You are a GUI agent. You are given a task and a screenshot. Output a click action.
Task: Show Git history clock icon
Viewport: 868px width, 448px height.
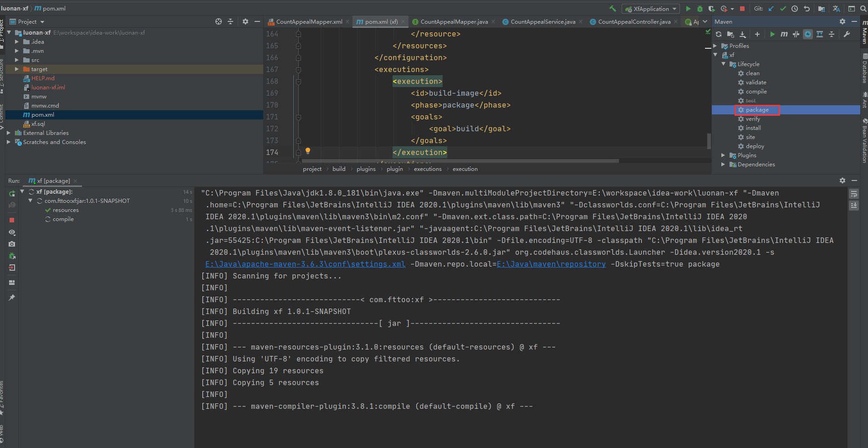pyautogui.click(x=795, y=9)
